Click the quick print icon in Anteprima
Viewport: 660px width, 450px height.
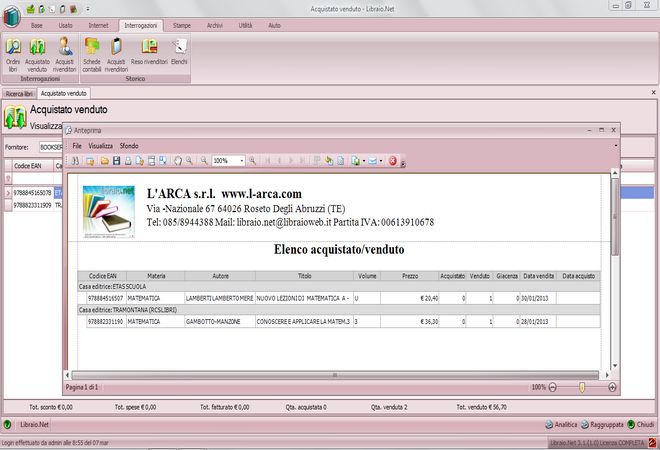click(x=139, y=161)
